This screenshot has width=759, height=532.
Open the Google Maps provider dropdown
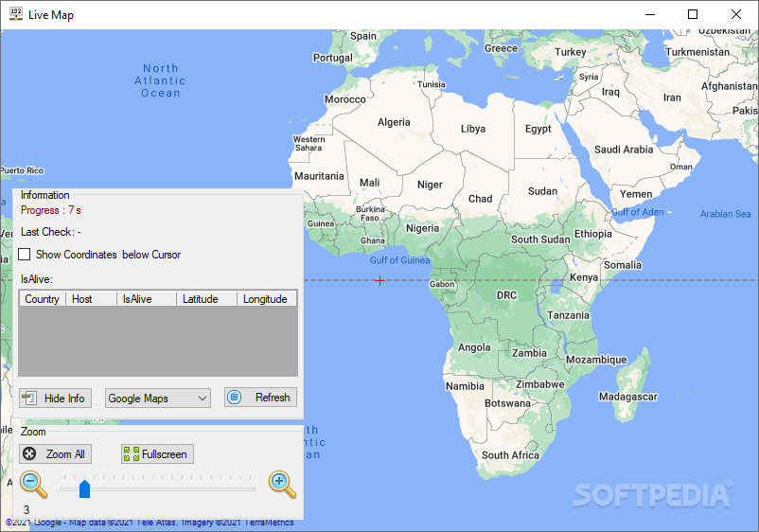[x=158, y=399]
